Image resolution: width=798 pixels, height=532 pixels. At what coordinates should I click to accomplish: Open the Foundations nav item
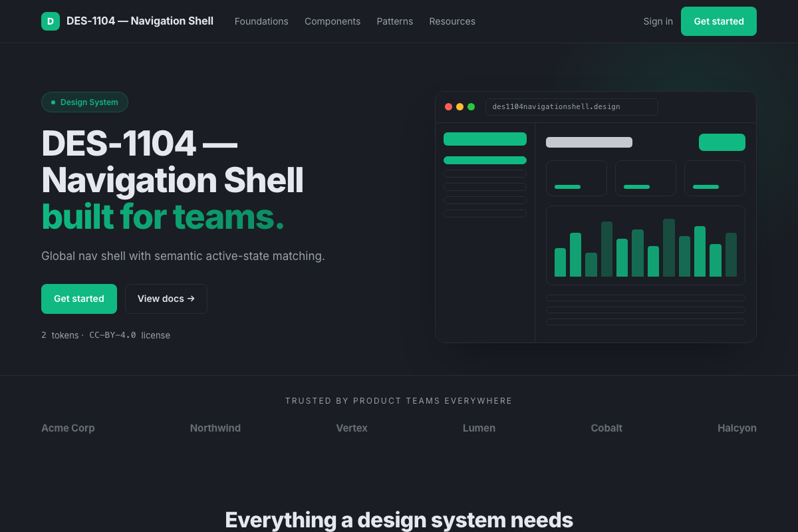pyautogui.click(x=261, y=21)
